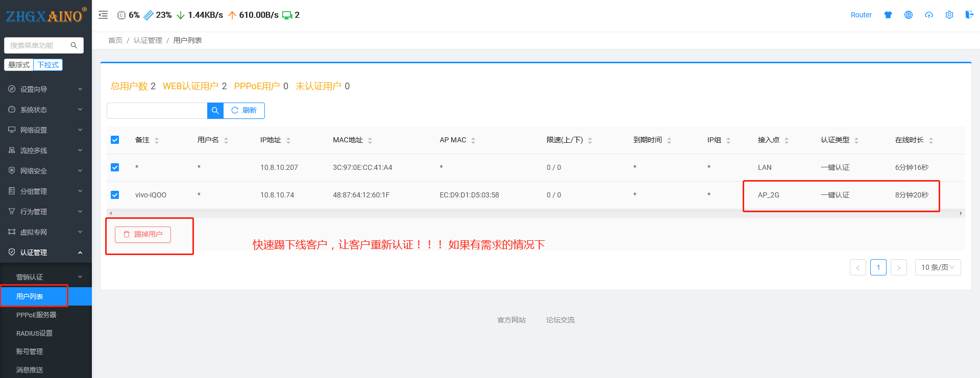Click the logout icon at top right
The width and height of the screenshot is (980, 378).
[x=969, y=15]
